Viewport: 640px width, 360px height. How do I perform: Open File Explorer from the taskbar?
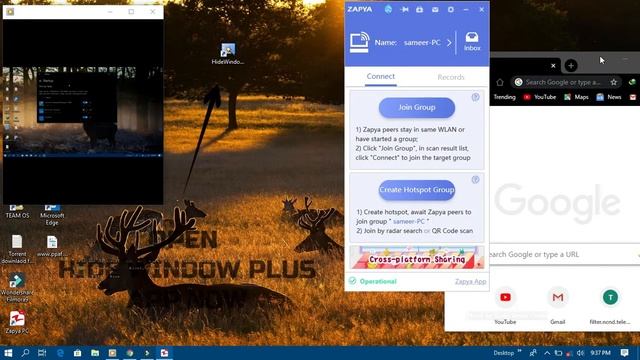[x=95, y=353]
